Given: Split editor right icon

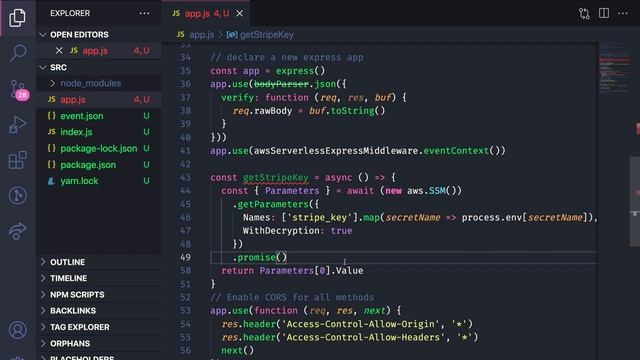Looking at the screenshot, I should coord(604,13).
